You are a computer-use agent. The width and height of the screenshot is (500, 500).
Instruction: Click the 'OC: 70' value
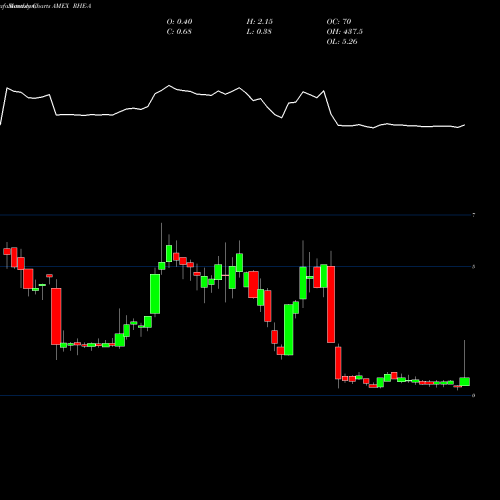point(339,22)
